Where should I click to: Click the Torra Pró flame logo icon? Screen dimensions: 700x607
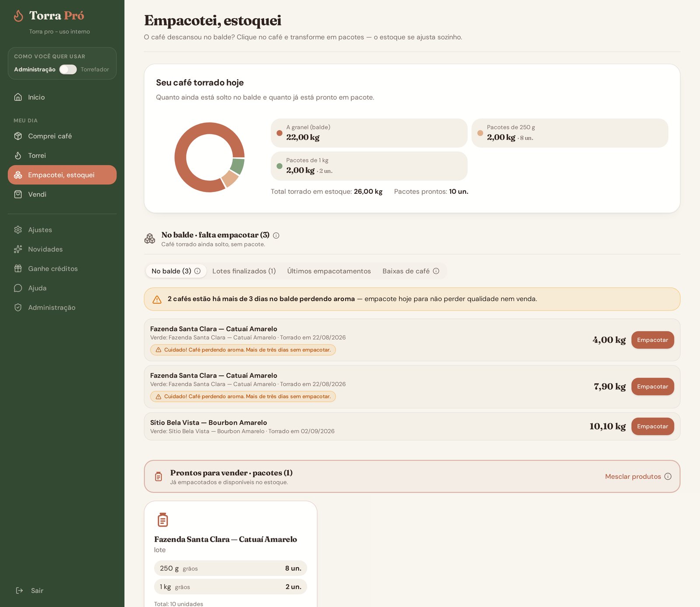pyautogui.click(x=18, y=16)
